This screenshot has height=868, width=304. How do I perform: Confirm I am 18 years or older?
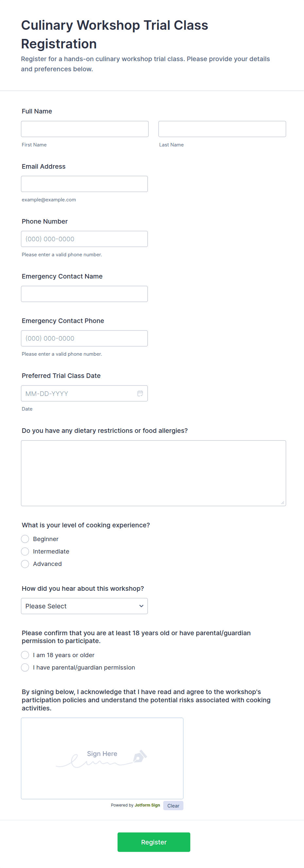25,655
